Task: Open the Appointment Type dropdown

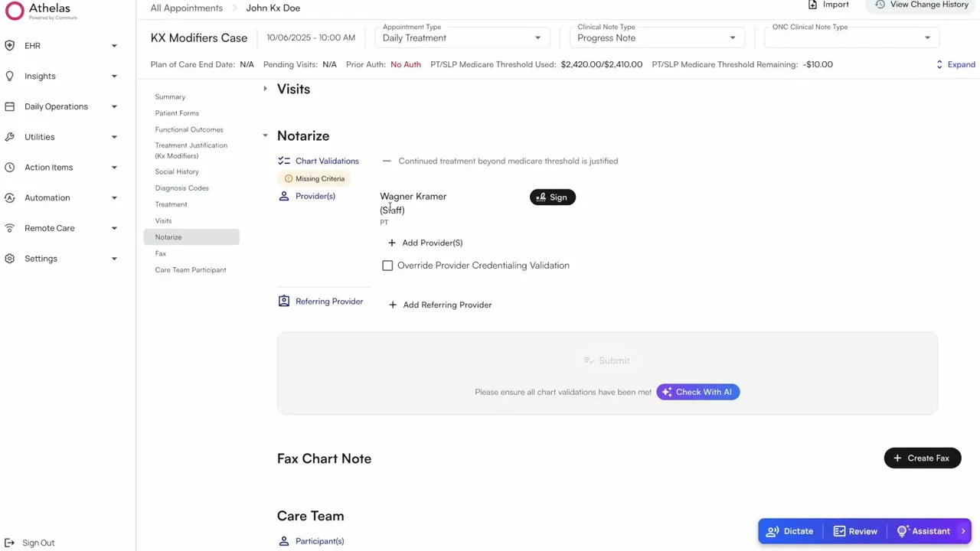Action: pyautogui.click(x=462, y=37)
